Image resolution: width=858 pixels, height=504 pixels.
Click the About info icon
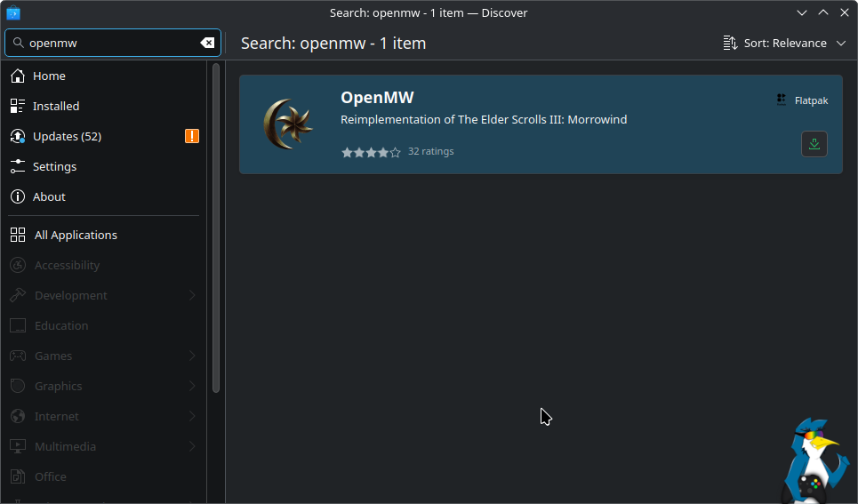18,197
